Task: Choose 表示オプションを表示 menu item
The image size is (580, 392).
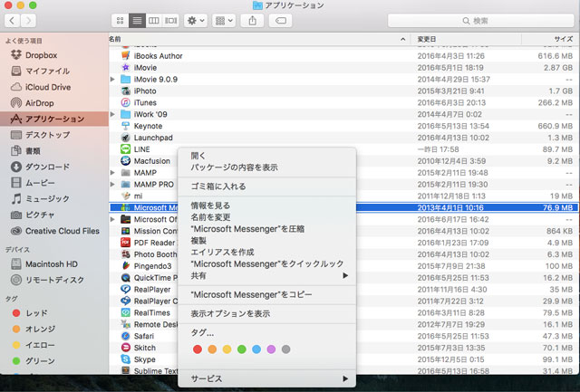Action: pos(267,313)
